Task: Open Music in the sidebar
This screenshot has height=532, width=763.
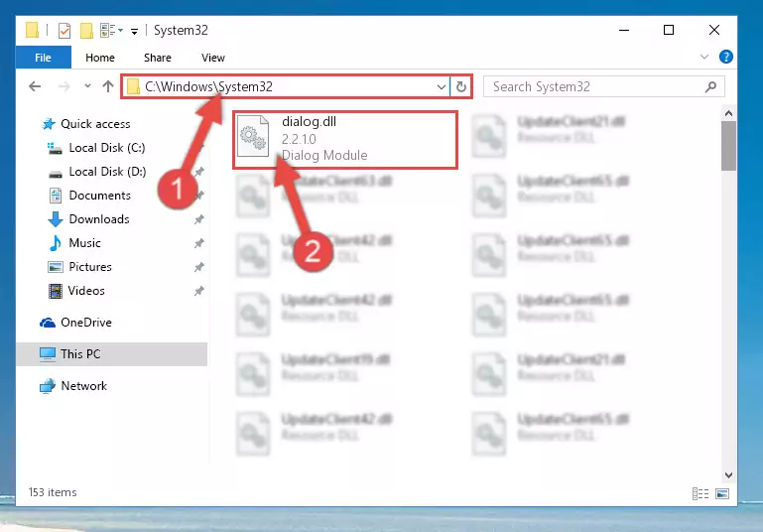Action: pos(84,243)
